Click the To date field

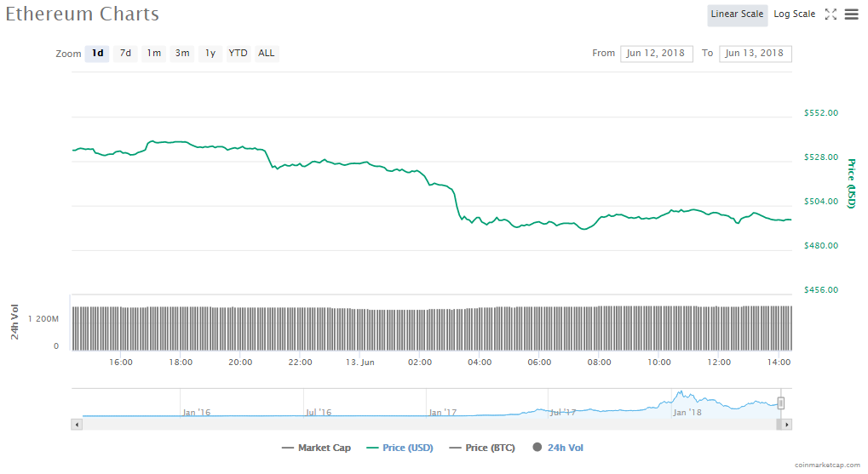pyautogui.click(x=756, y=54)
